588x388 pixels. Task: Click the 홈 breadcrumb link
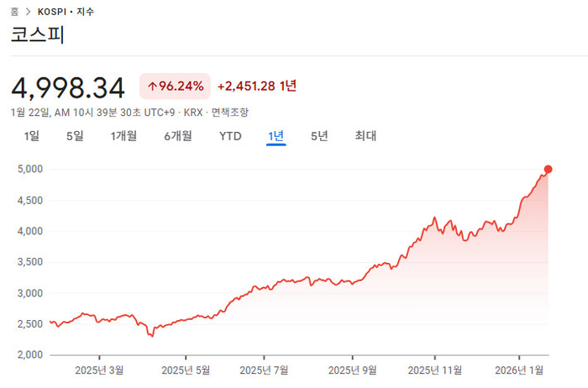[x=15, y=12]
